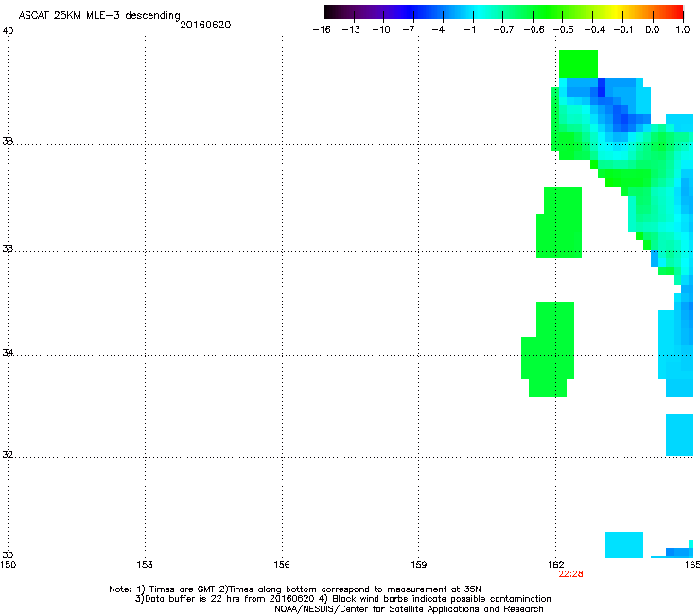
Task: Click the -0.4 colorbar label
Action: (x=595, y=30)
